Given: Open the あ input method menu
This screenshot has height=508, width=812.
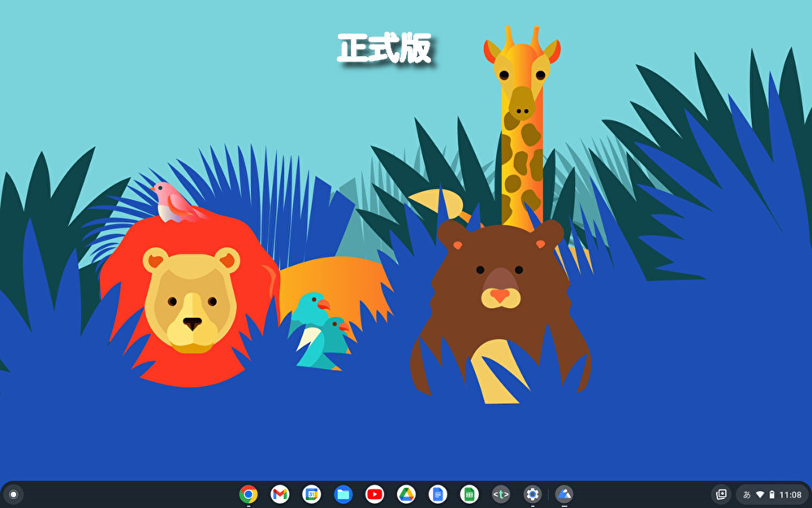Looking at the screenshot, I should coord(747,494).
